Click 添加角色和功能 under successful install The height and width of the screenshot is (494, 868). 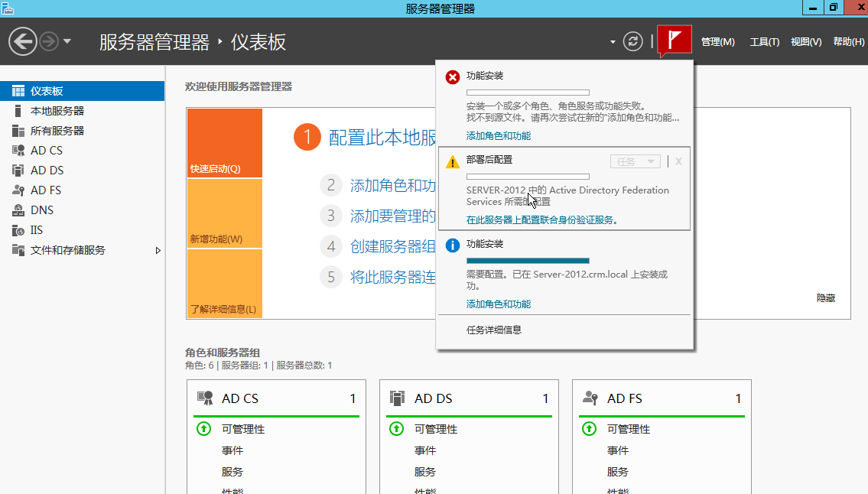[498, 304]
